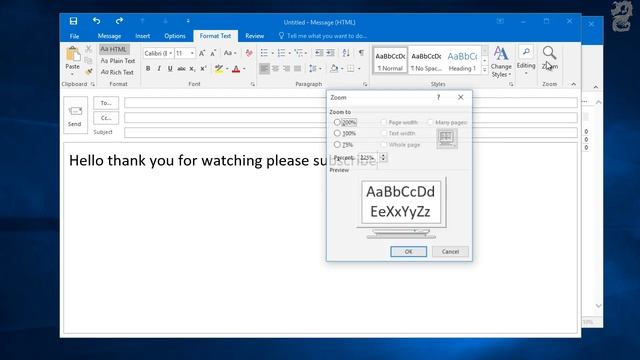
Task: Apply the Heading 1 style
Action: (x=462, y=60)
